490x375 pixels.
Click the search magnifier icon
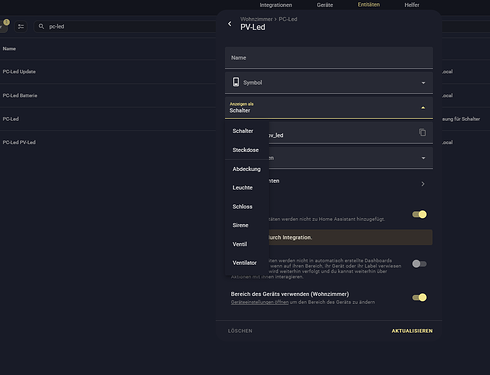coord(41,26)
